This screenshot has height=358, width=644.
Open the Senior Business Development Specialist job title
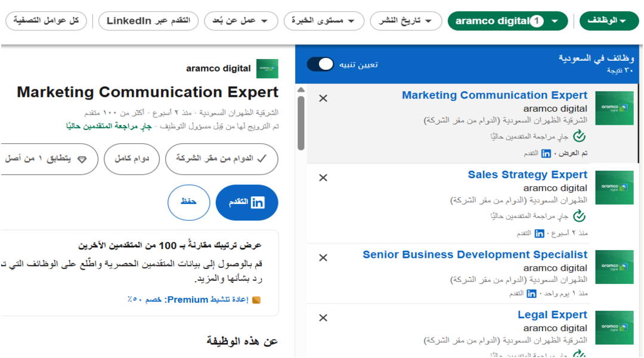(x=475, y=255)
